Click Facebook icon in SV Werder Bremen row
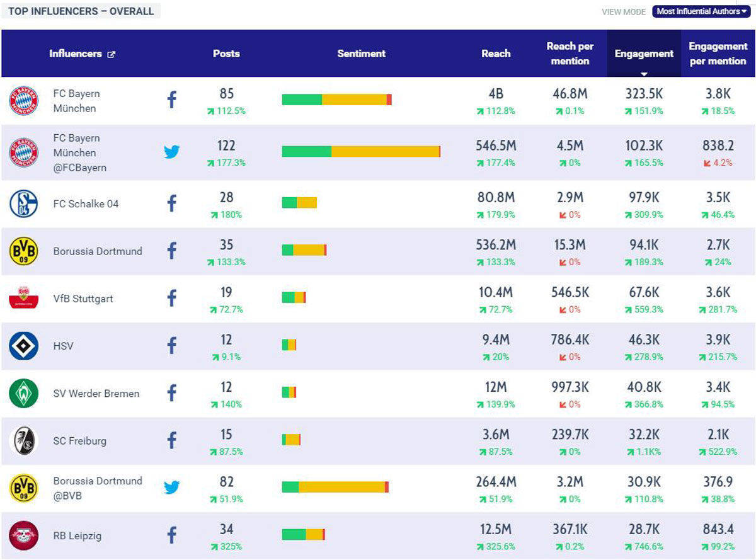756x560 pixels. tap(171, 393)
